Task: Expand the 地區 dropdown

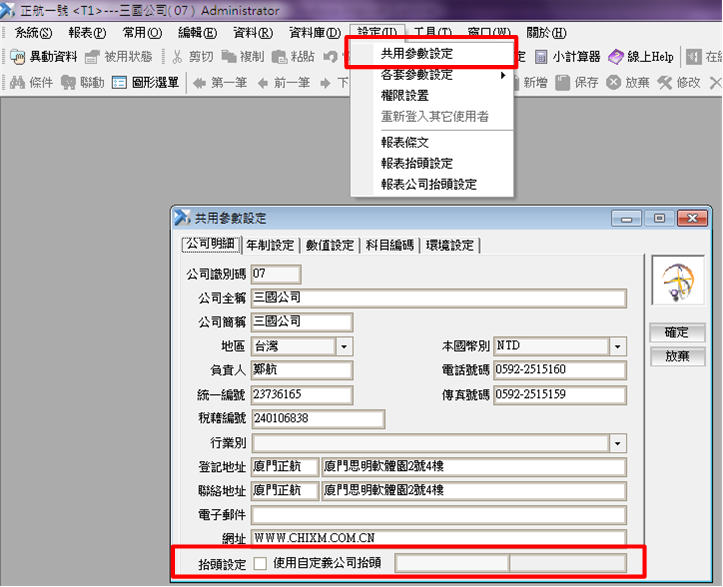Action: [x=344, y=346]
